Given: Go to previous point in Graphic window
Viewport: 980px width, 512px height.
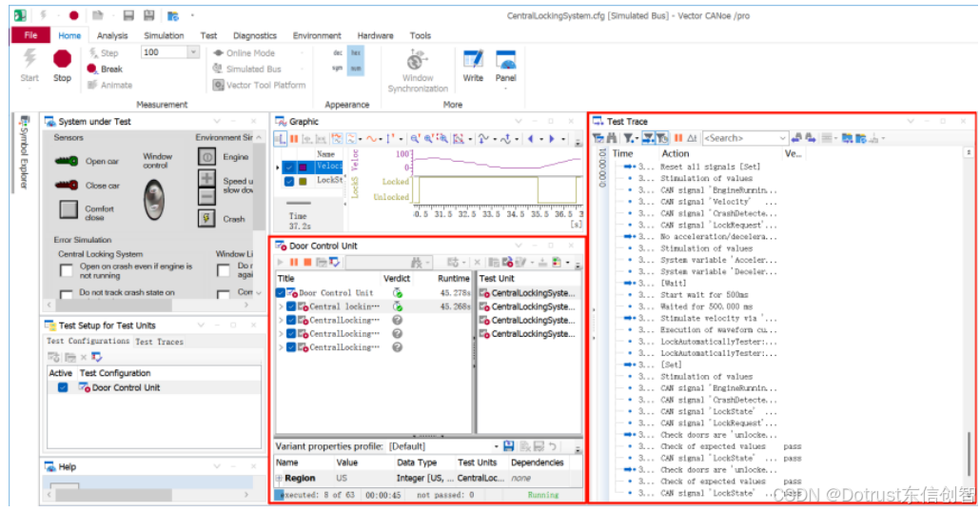Looking at the screenshot, I should (531, 139).
